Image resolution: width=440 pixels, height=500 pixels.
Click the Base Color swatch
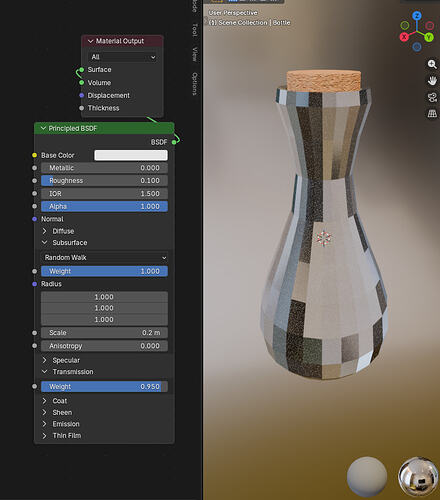click(x=131, y=155)
